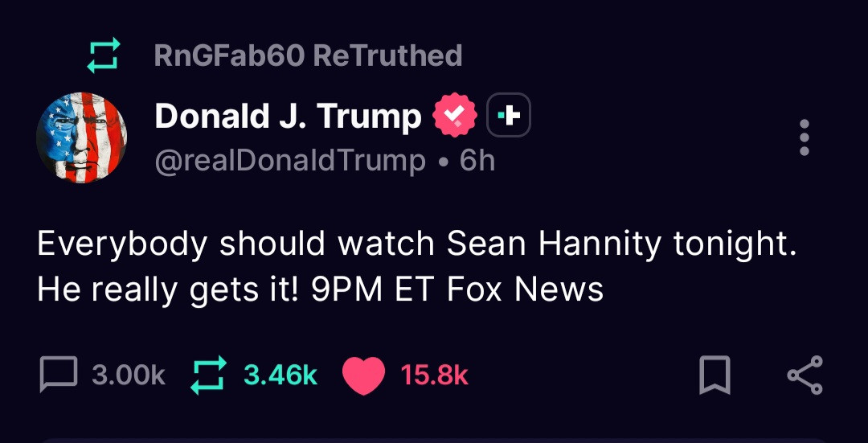Screen dimensions: 868x443
Task: Tap the "9PM ET Fox News" text
Action: pos(457,289)
